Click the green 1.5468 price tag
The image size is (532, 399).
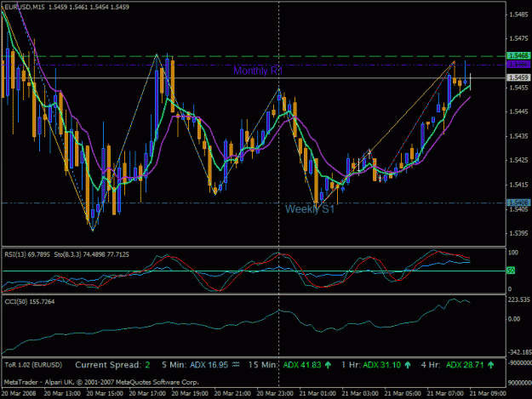coord(518,55)
